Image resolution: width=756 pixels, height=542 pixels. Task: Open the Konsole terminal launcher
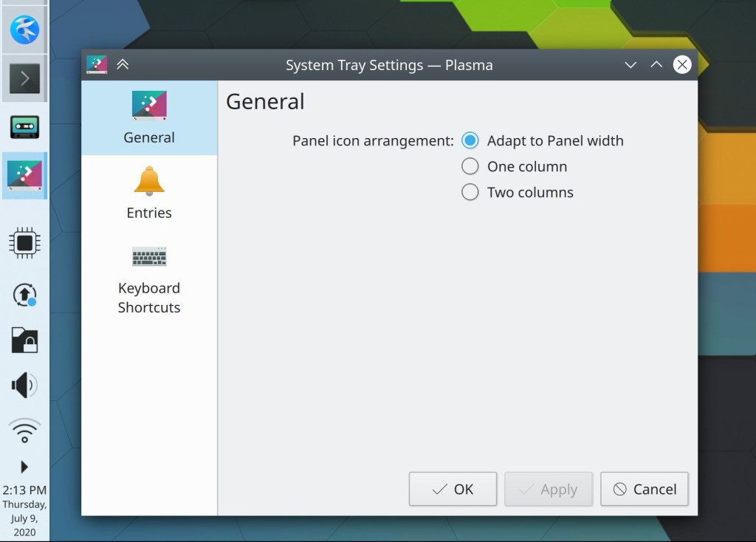coord(24,78)
